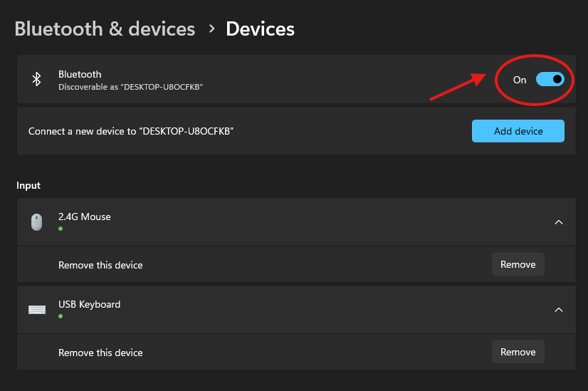Click the Devices page title
The image size is (588, 391).
point(260,28)
